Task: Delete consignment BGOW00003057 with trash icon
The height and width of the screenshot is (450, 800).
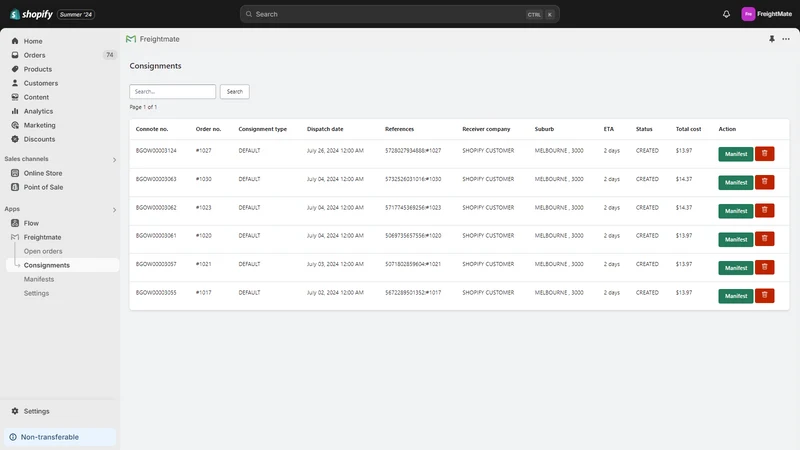Action: pyautogui.click(x=764, y=267)
